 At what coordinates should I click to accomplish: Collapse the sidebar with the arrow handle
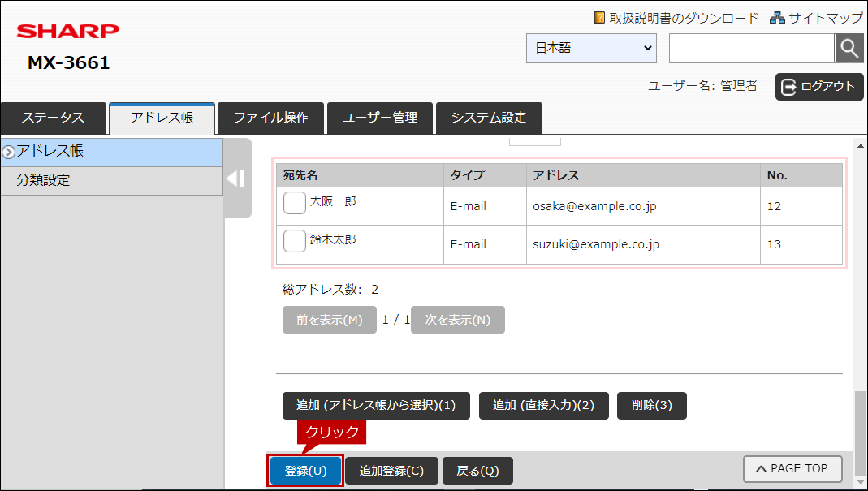237,179
